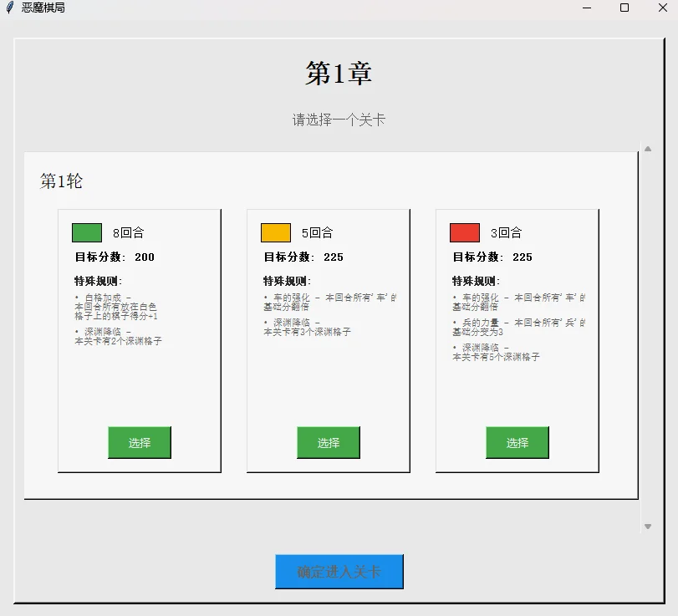
Task: Select the 第1轮 round label
Action: [x=62, y=181]
